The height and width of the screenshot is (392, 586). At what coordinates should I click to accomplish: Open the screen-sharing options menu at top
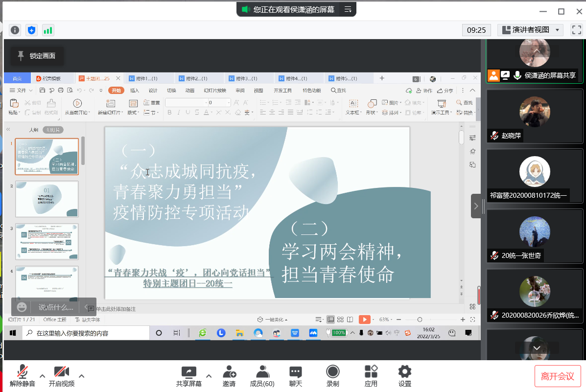[x=348, y=9]
